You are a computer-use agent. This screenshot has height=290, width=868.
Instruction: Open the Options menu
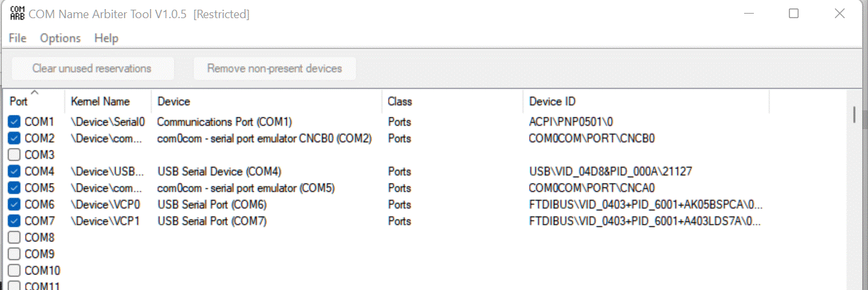coord(60,38)
